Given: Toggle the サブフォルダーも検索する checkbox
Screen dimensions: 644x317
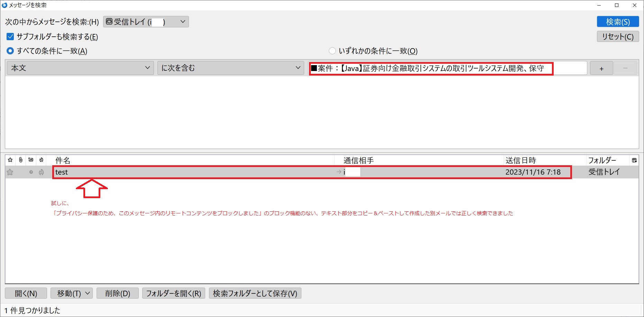Looking at the screenshot, I should pyautogui.click(x=10, y=37).
